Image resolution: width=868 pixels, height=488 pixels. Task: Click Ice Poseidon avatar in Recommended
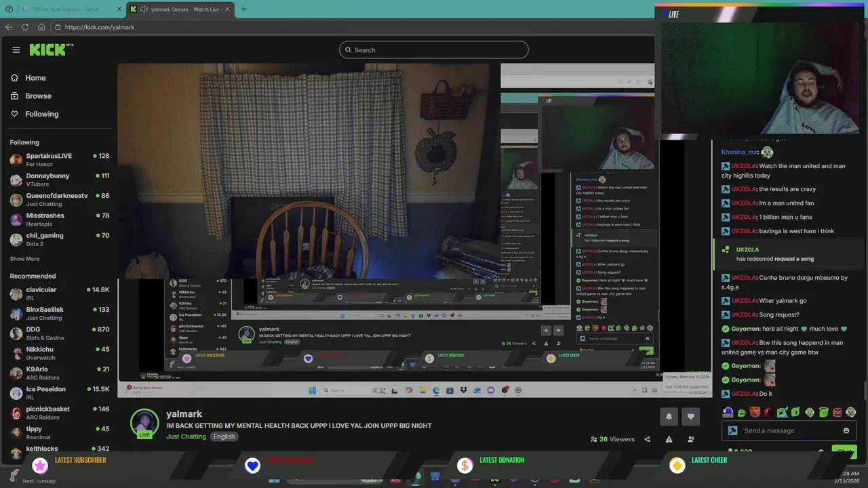point(16,393)
